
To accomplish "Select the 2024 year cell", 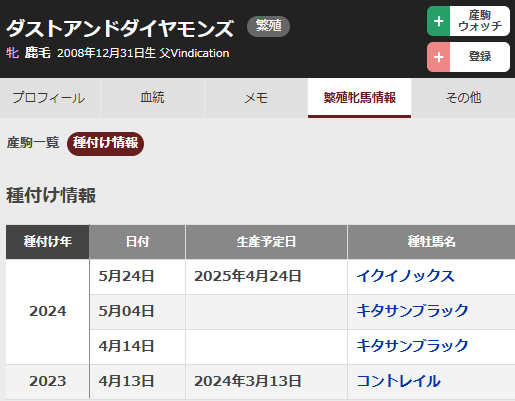I will pos(48,311).
